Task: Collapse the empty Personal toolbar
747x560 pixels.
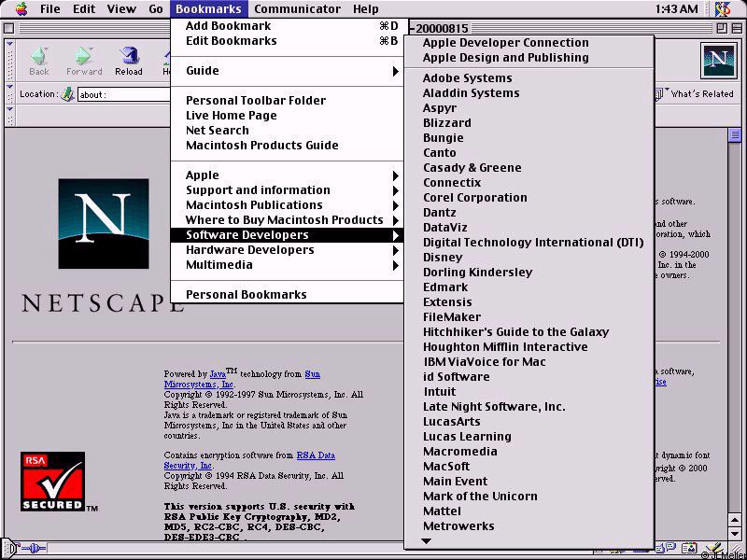Action: (10, 116)
